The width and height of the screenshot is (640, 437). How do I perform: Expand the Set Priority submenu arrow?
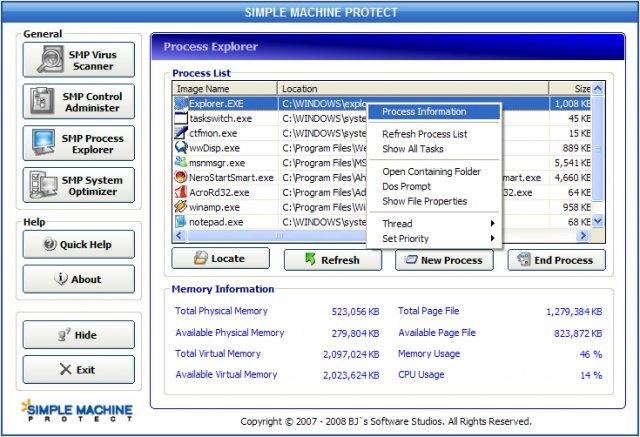click(x=493, y=238)
